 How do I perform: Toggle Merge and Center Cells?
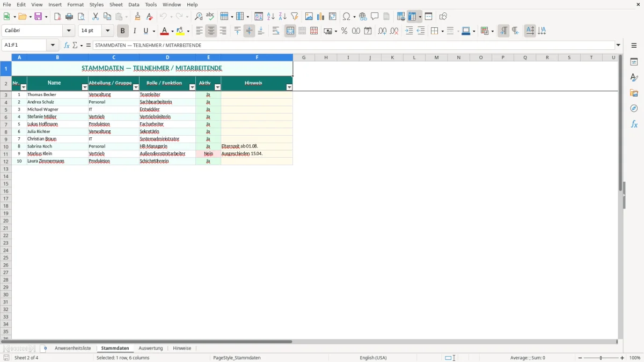(x=290, y=31)
